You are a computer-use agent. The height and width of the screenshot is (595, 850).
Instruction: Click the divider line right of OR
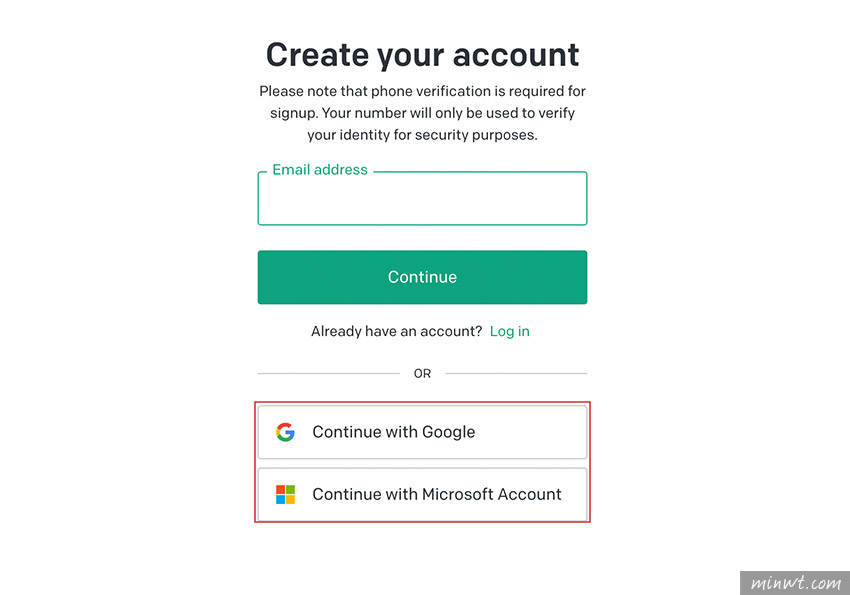[x=516, y=373]
